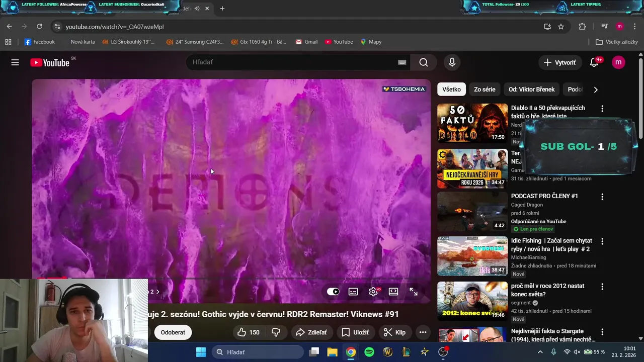Click the Chrome address bar URL
Screen dimensions: 644x362
pyautogui.click(x=114, y=27)
